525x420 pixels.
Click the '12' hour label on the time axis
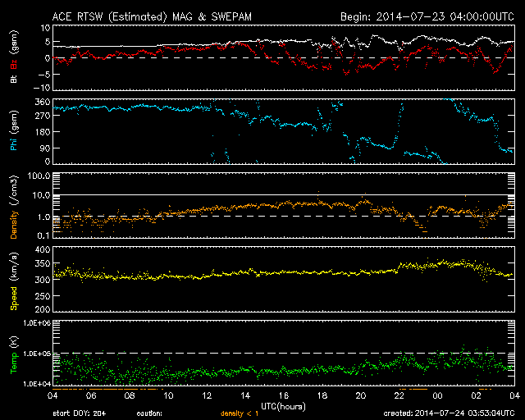click(207, 395)
